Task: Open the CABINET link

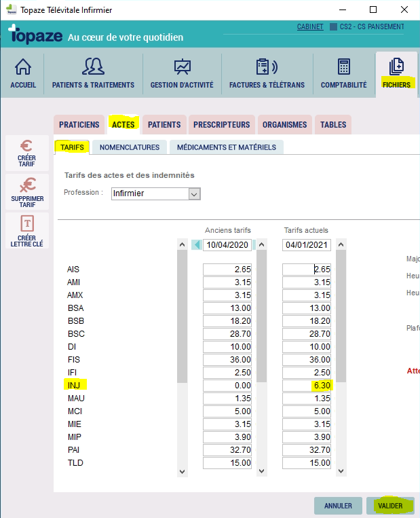Action: pos(310,26)
